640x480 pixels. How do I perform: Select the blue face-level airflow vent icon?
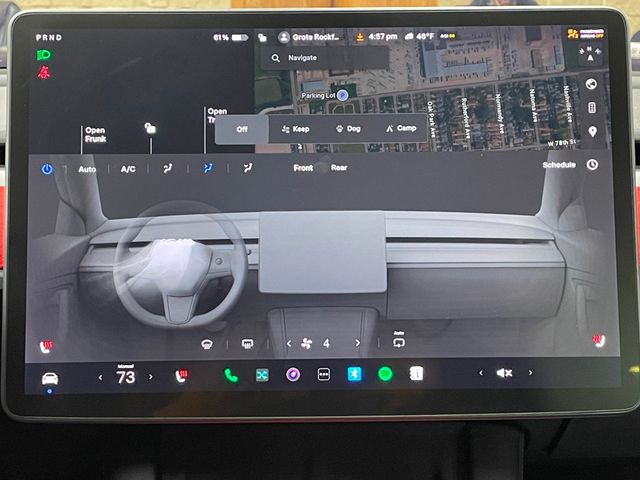coord(208,168)
